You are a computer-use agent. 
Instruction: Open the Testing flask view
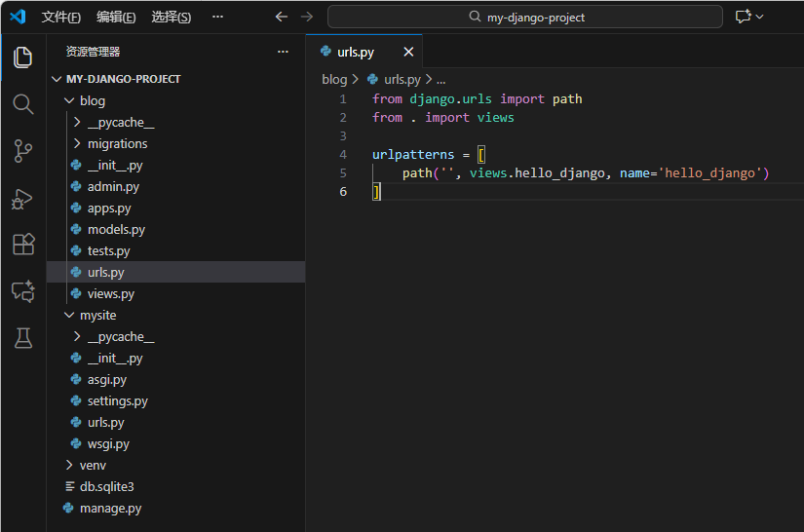tap(23, 338)
